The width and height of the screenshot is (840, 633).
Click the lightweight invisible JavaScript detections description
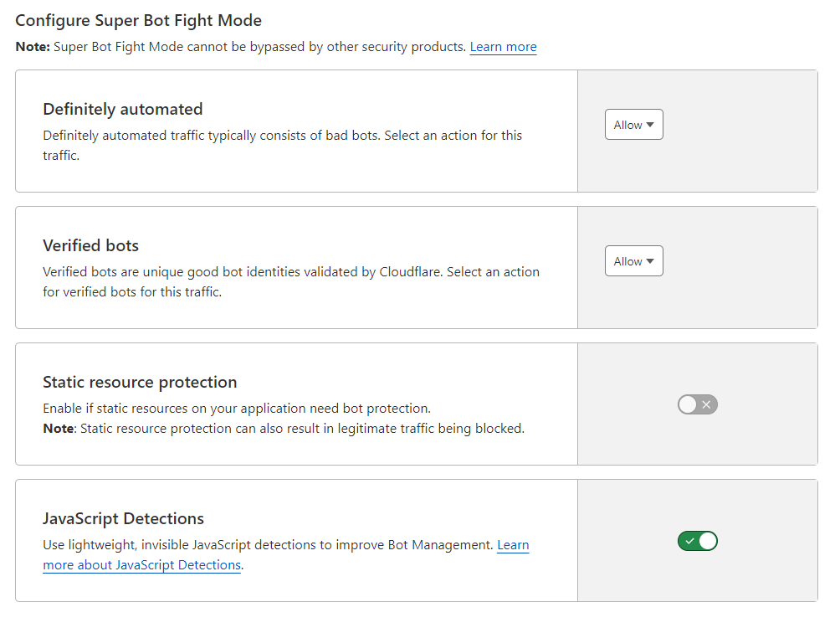point(268,545)
